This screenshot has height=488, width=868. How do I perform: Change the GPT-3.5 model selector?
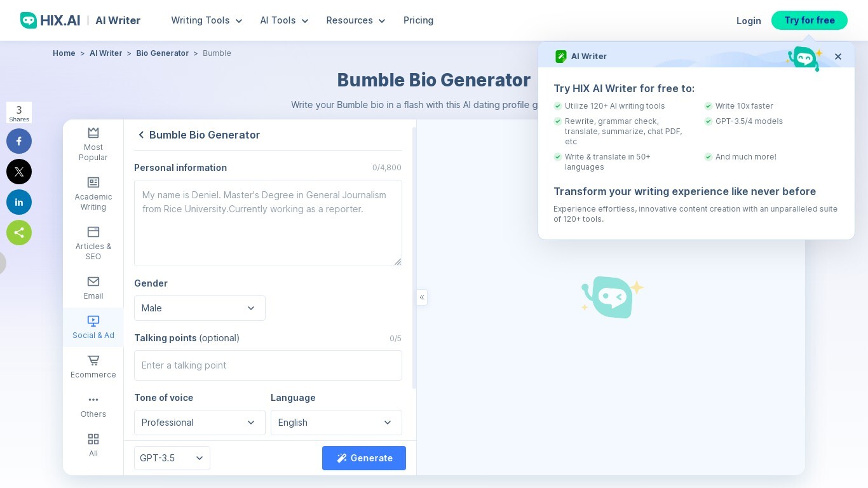(172, 458)
